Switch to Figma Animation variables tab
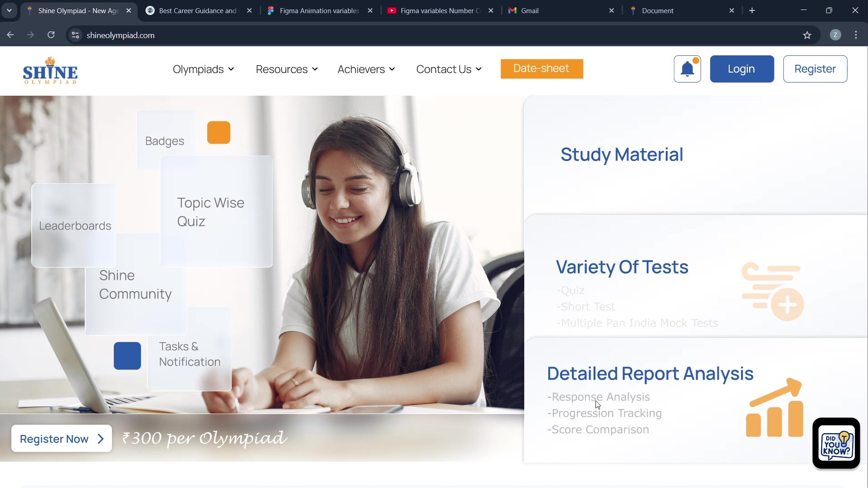This screenshot has width=868, height=488. 319,10
